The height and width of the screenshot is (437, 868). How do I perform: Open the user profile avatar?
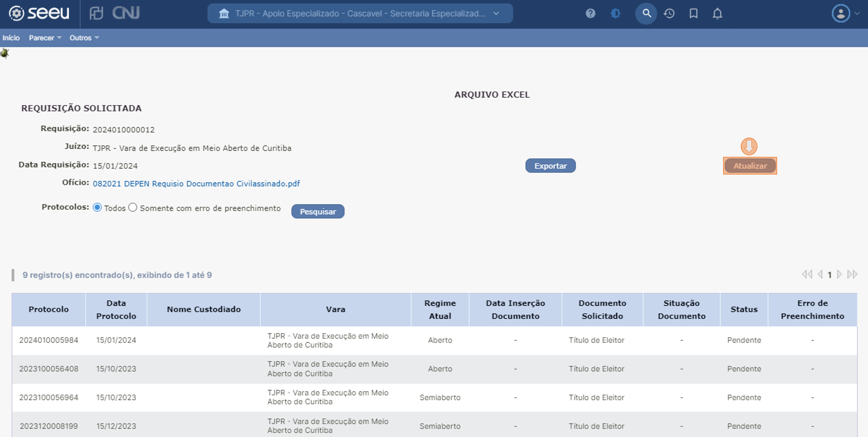[841, 14]
